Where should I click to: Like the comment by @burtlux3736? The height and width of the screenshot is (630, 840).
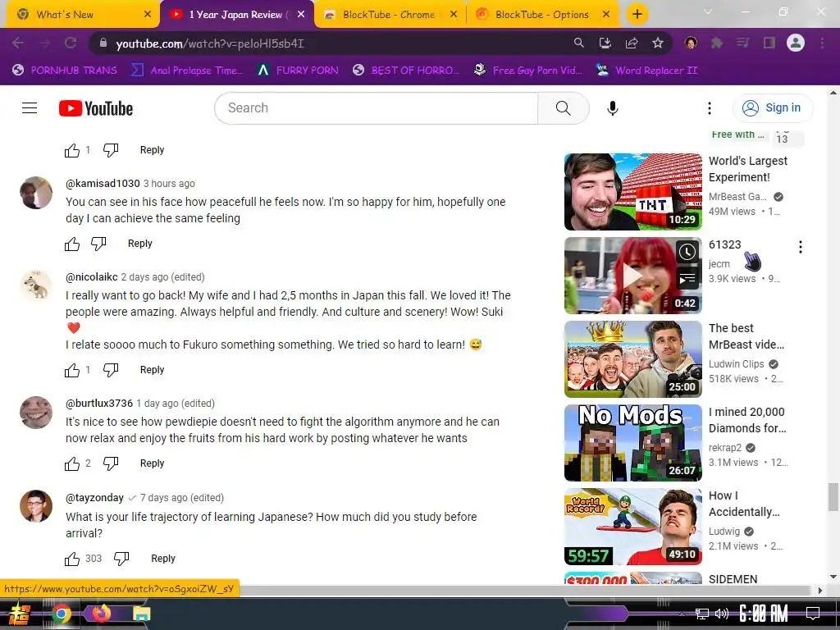72,464
